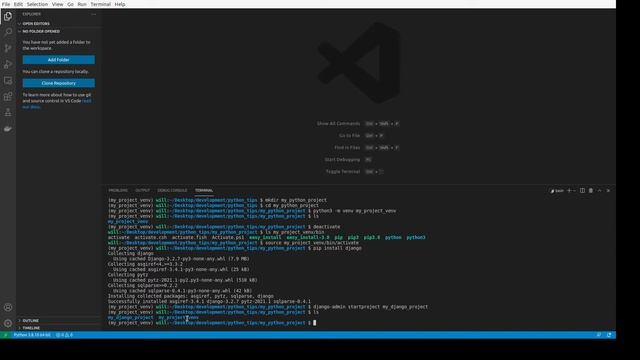640x360 pixels.
Task: Open the Remote Explorer view
Action: pos(8,80)
